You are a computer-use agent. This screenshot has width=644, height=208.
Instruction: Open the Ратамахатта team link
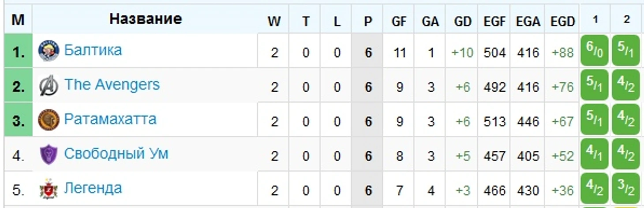coord(110,119)
